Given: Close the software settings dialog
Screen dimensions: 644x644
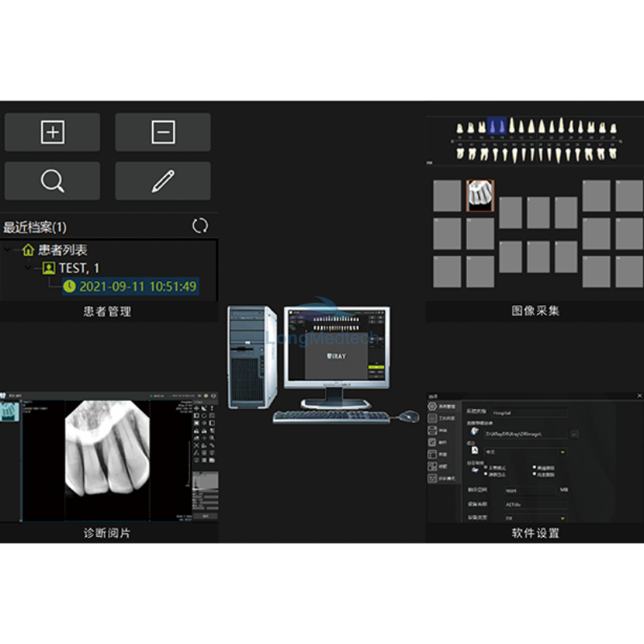Looking at the screenshot, I should 638,395.
